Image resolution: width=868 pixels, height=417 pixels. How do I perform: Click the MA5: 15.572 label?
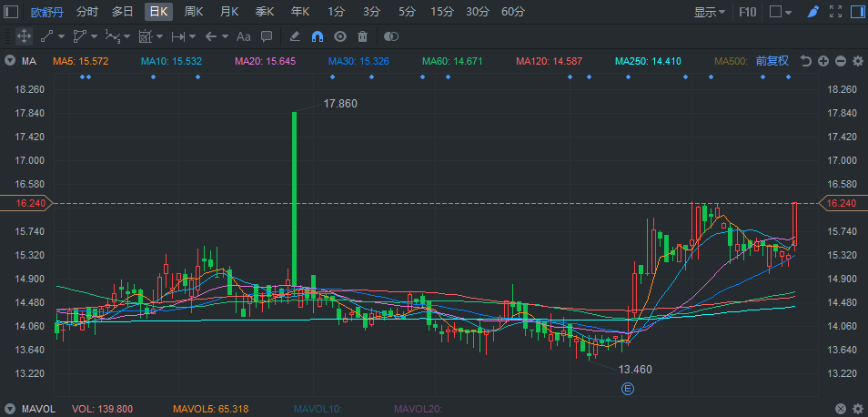(80, 62)
